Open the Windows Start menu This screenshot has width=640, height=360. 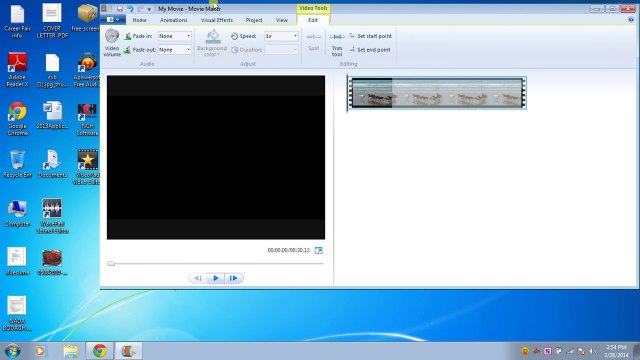coord(12,351)
